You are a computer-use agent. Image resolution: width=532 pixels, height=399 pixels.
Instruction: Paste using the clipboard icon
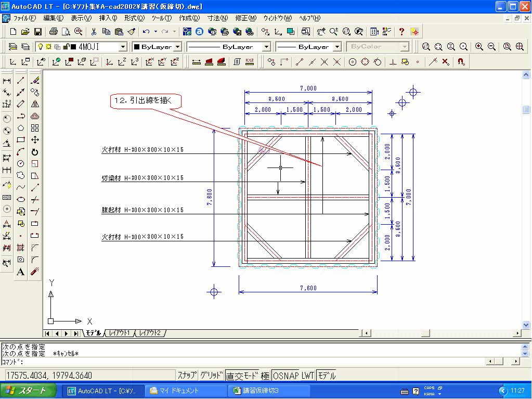119,32
